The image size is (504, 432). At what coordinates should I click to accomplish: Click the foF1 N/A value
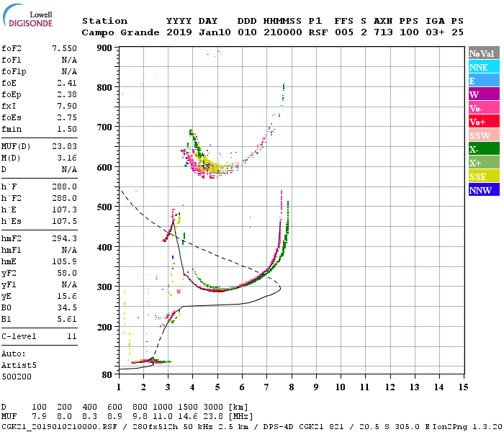[x=69, y=60]
